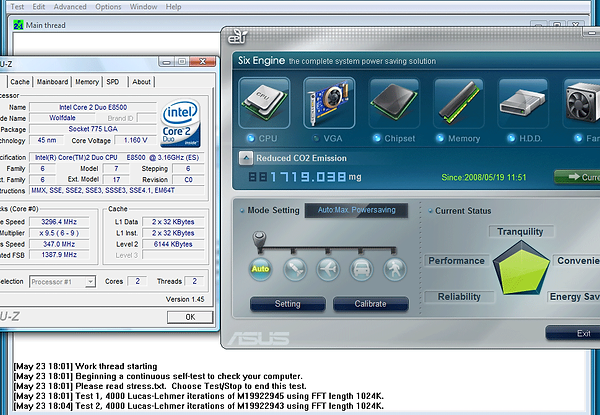Image resolution: width=600 pixels, height=415 pixels.
Task: Click the 1.160 V core voltage value
Action: 135,140
